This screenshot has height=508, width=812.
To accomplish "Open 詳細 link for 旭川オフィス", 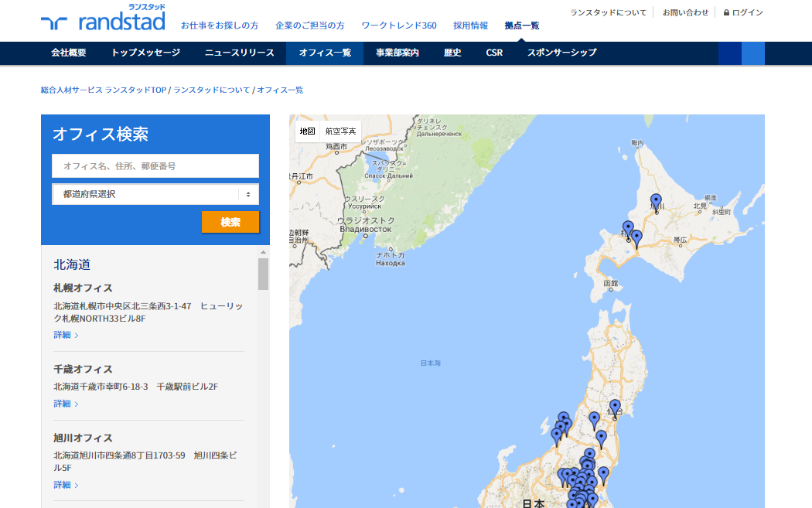I will click(66, 486).
